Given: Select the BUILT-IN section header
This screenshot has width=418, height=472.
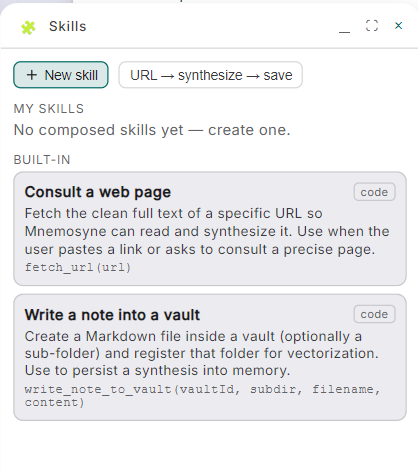Looking at the screenshot, I should 42,160.
